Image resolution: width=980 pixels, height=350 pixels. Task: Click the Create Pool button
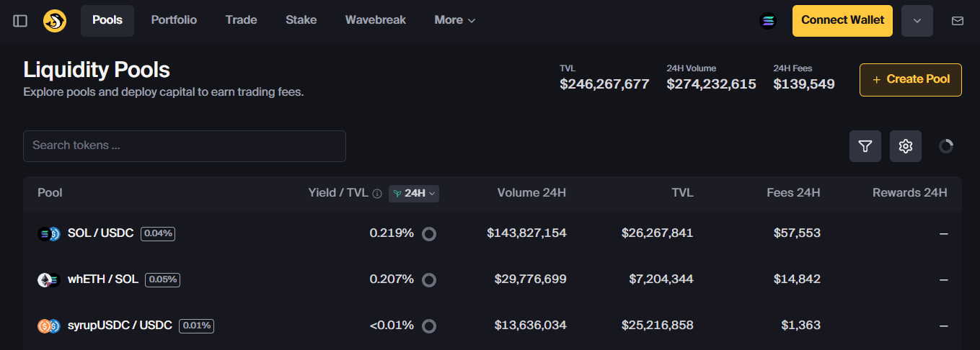910,80
